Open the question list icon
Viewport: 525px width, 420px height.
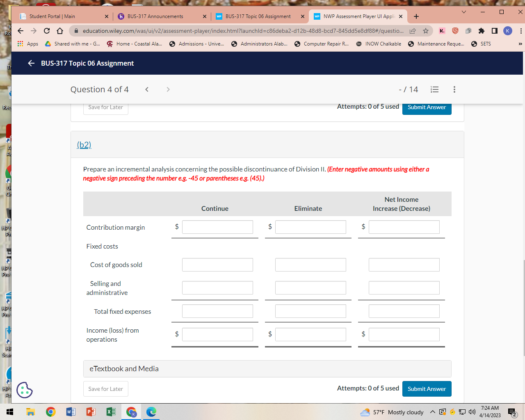click(434, 89)
